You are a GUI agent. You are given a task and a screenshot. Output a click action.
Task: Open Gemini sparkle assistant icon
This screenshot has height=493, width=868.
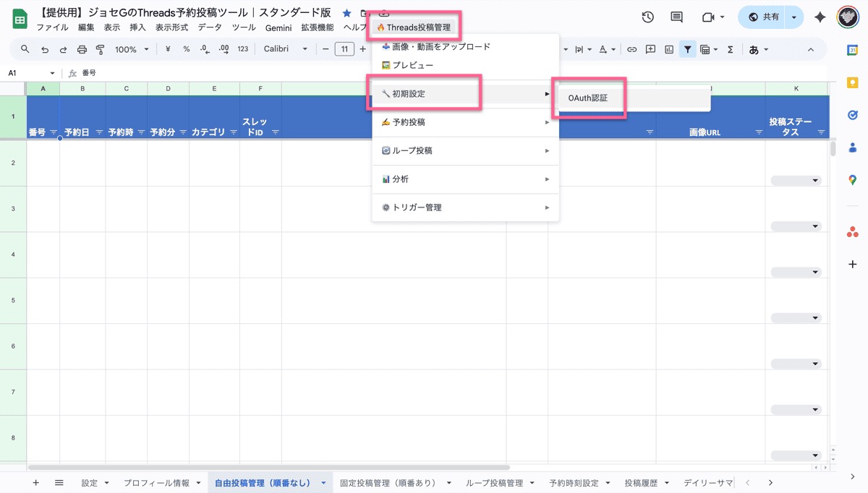[820, 17]
